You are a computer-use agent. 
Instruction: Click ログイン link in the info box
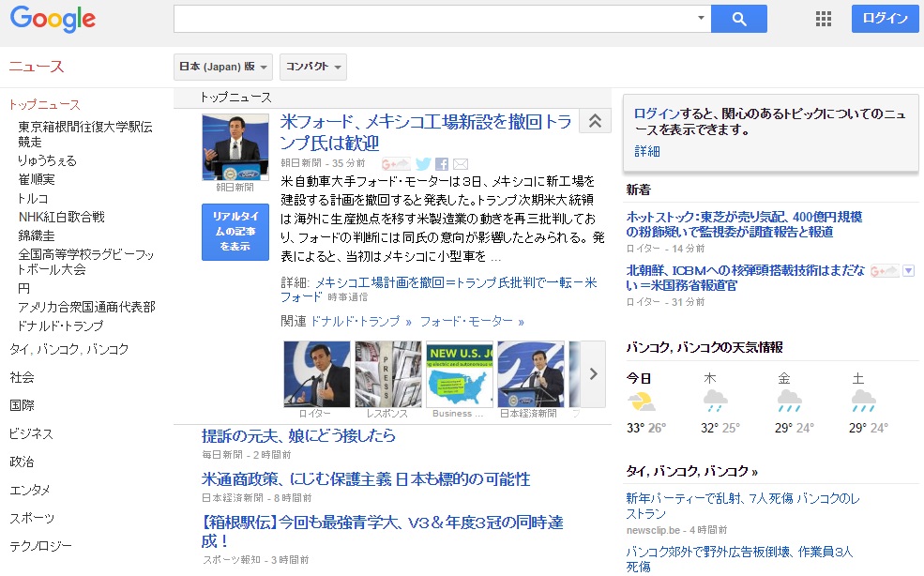tap(657, 114)
